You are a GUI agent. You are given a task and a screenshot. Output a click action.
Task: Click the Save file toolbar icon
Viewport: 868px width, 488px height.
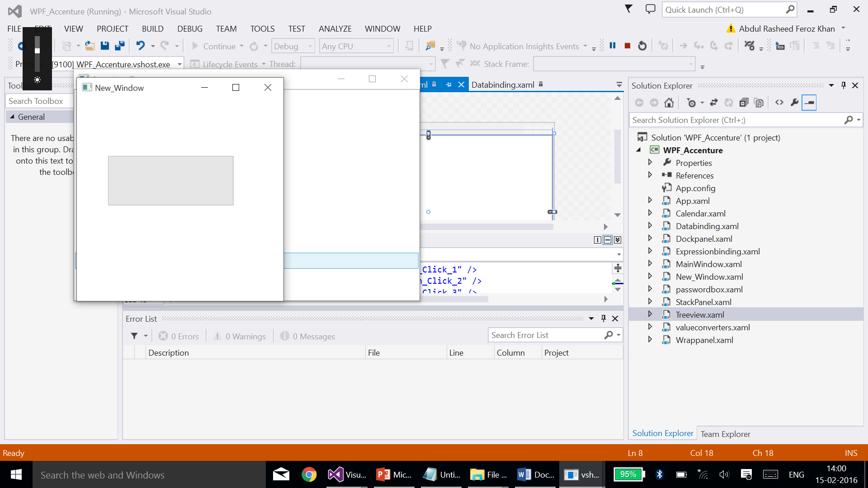click(x=105, y=46)
